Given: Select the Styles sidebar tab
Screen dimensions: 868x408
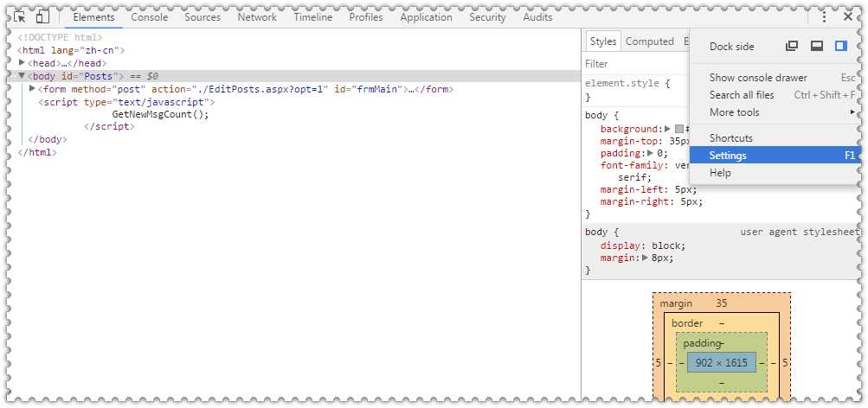Looking at the screenshot, I should coord(603,41).
